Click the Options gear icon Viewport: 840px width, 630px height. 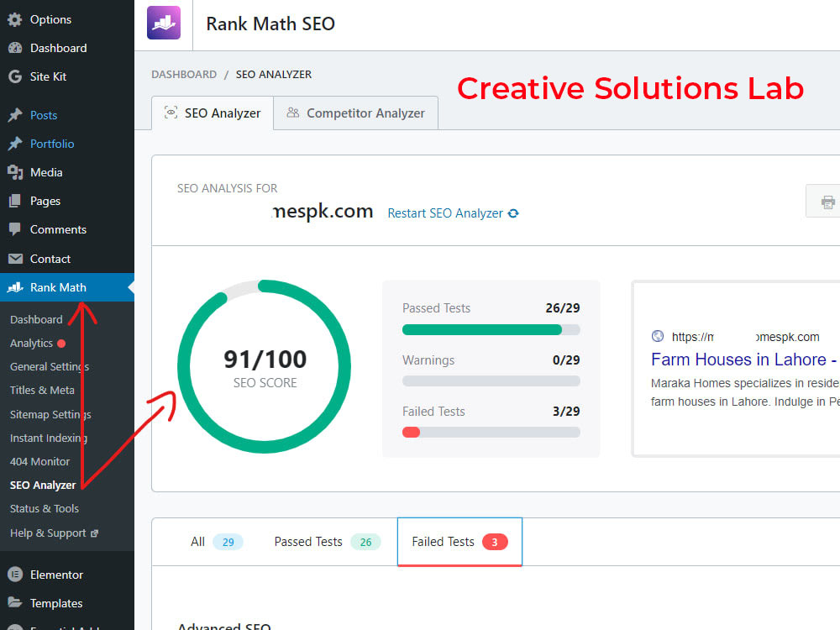[15, 18]
